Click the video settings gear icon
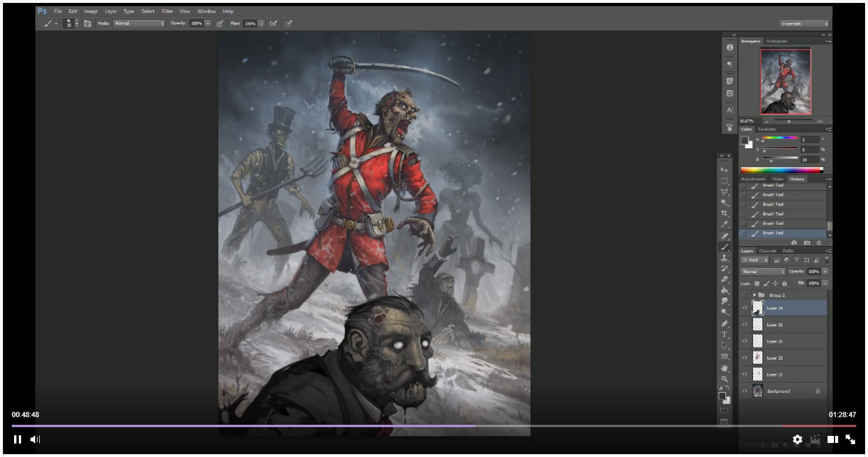The height and width of the screenshot is (457, 868). (798, 439)
